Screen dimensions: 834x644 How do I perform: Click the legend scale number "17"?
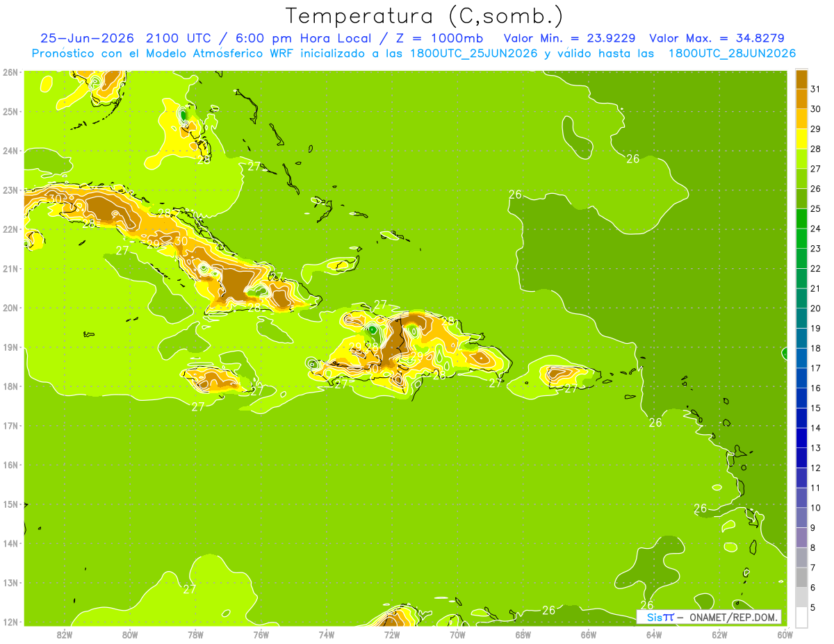[x=816, y=368]
